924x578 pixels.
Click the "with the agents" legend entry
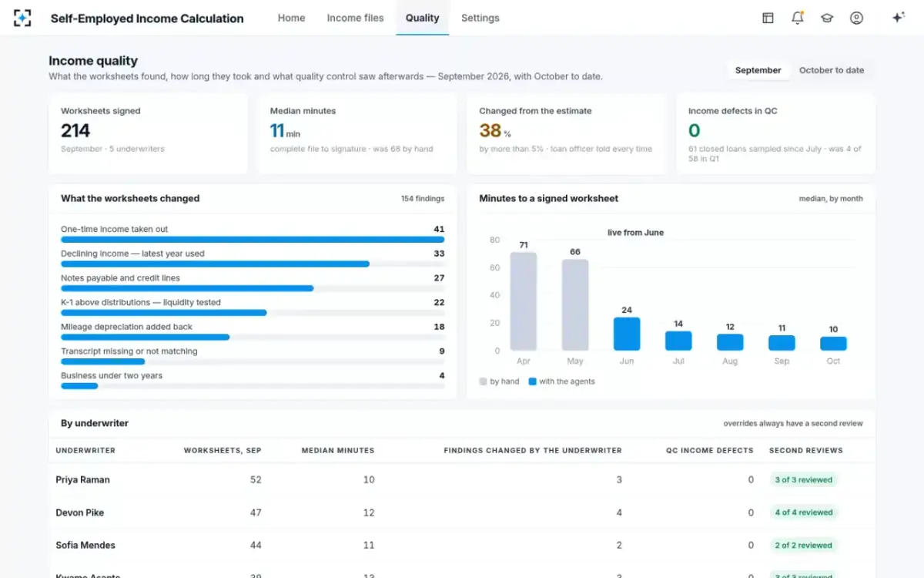(561, 381)
